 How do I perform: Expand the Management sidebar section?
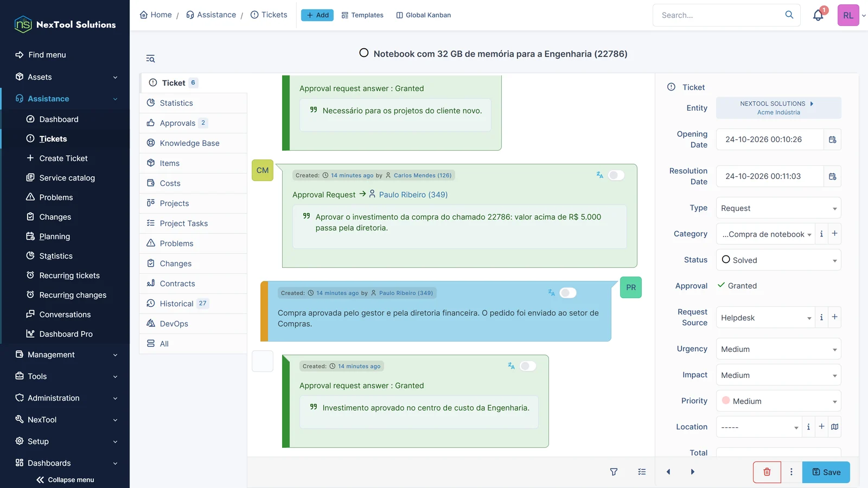click(x=65, y=355)
